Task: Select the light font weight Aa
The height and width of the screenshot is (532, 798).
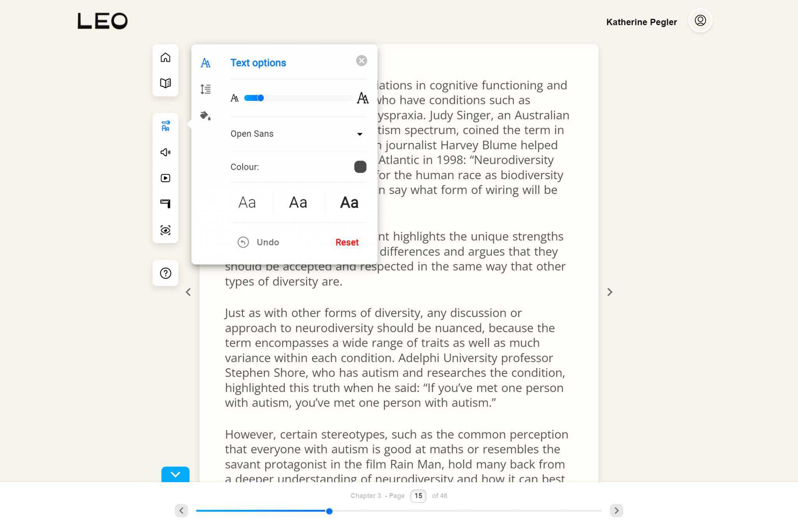Action: click(247, 203)
